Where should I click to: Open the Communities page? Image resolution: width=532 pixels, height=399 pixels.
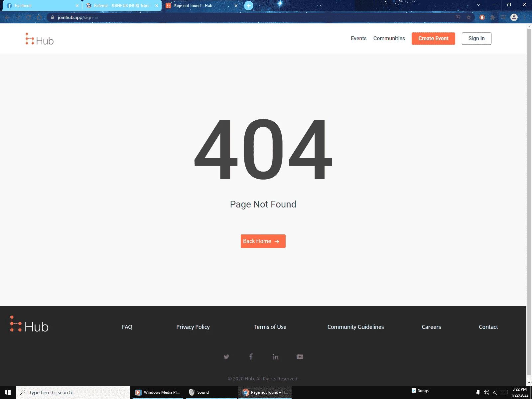(x=389, y=39)
